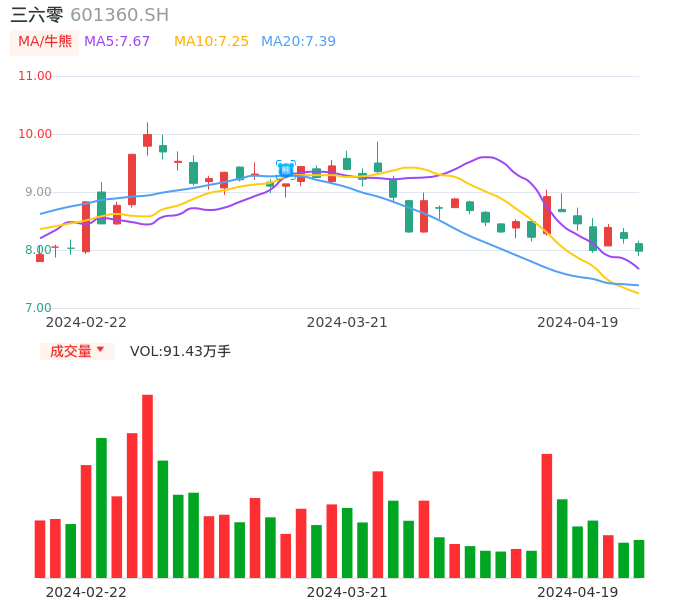Click the last green candlestick on the right

click(x=639, y=247)
